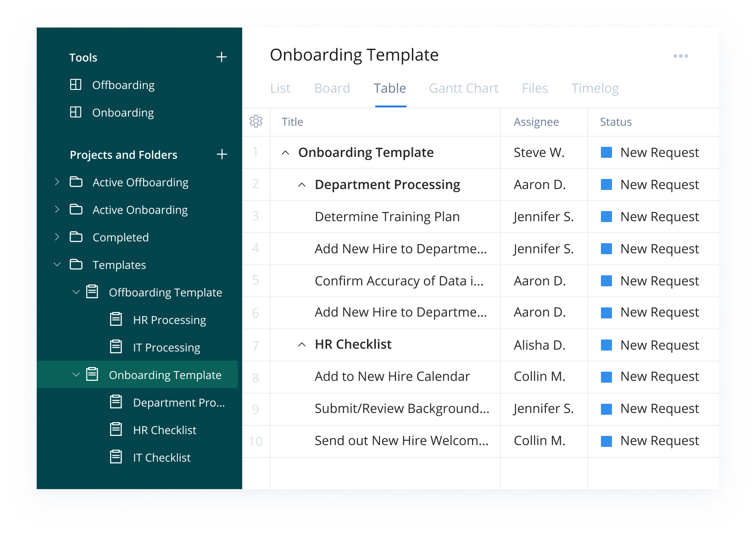Expand the Active Onboarding folder chevron

tap(57, 209)
